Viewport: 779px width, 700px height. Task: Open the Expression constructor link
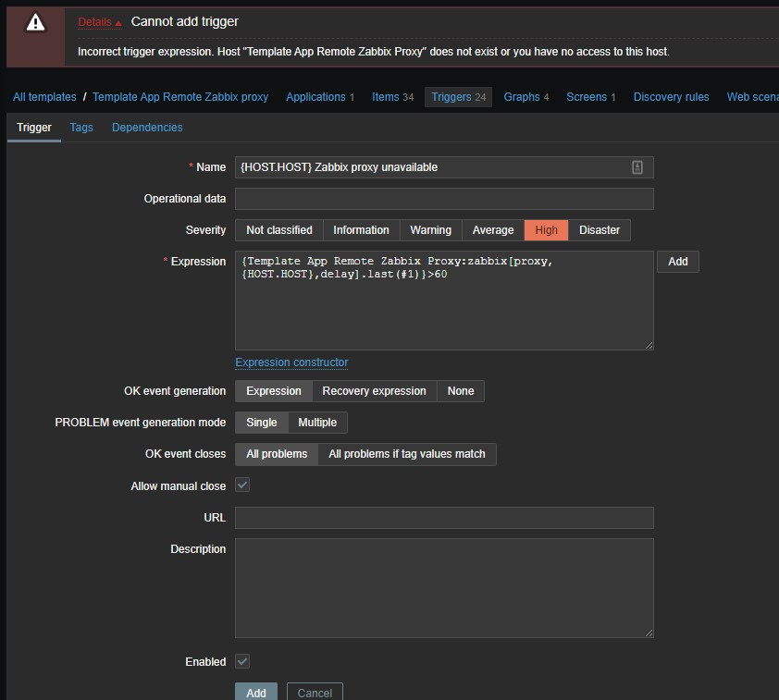[x=291, y=362]
